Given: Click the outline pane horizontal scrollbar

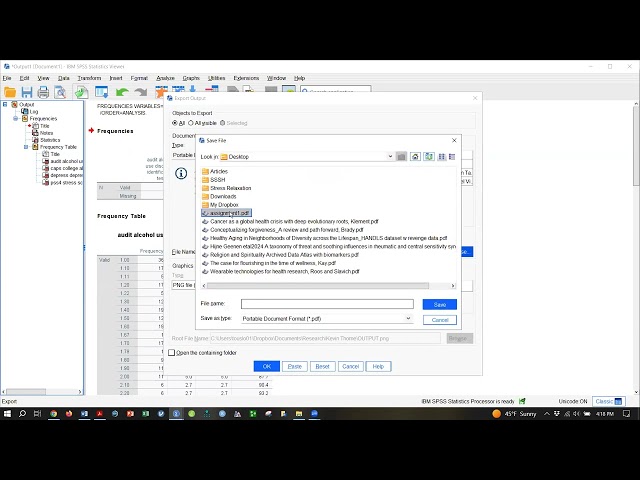Looking at the screenshot, I should pos(26,392).
